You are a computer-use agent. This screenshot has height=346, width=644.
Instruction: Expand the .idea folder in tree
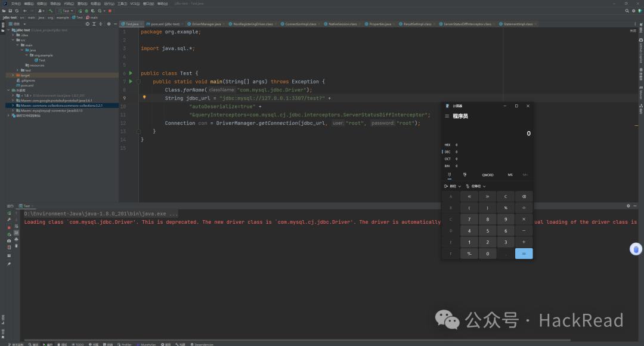pyautogui.click(x=13, y=35)
